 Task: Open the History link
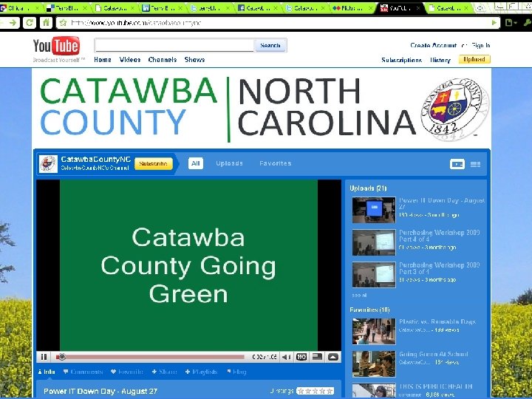coord(440,60)
